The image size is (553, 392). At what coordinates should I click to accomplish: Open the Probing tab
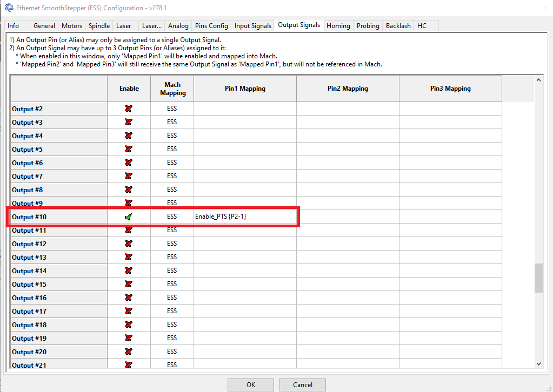coord(368,25)
